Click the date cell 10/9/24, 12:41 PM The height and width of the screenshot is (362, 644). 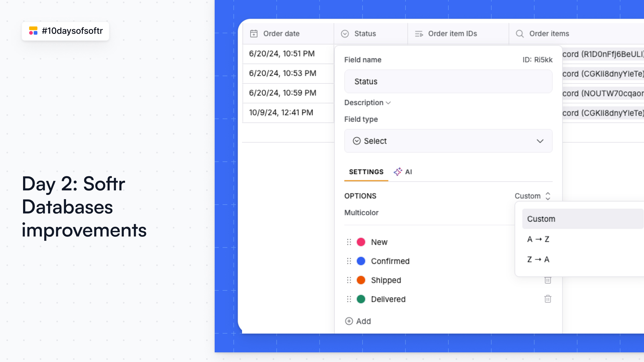288,113
